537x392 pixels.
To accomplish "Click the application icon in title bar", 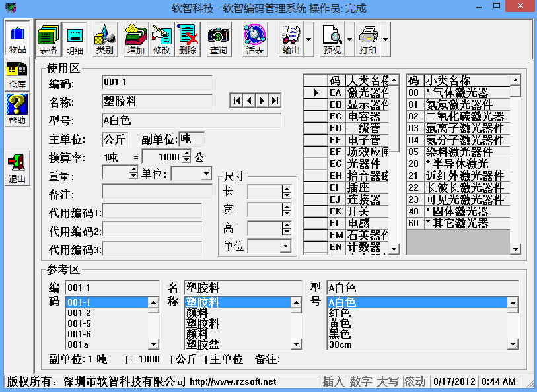I will 11,7.
